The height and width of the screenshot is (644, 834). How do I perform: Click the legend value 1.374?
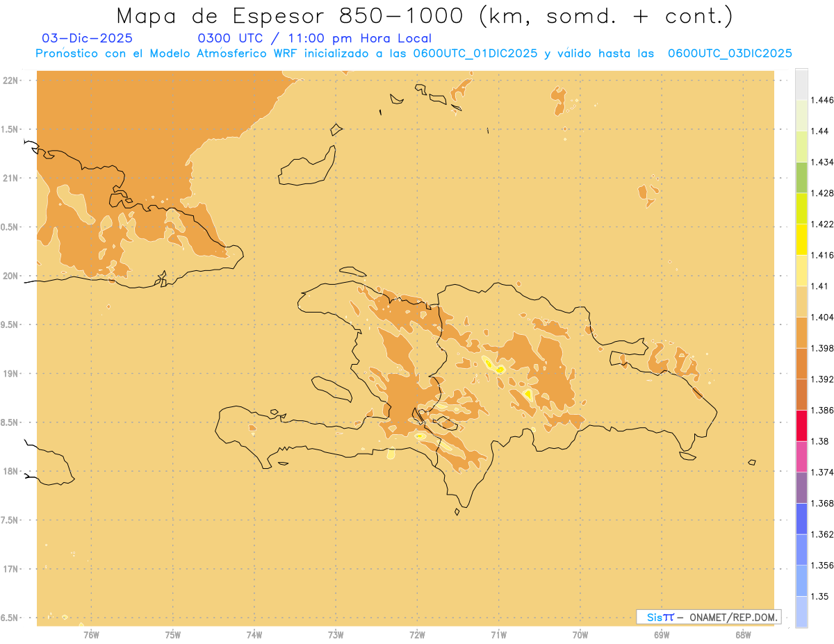click(823, 472)
